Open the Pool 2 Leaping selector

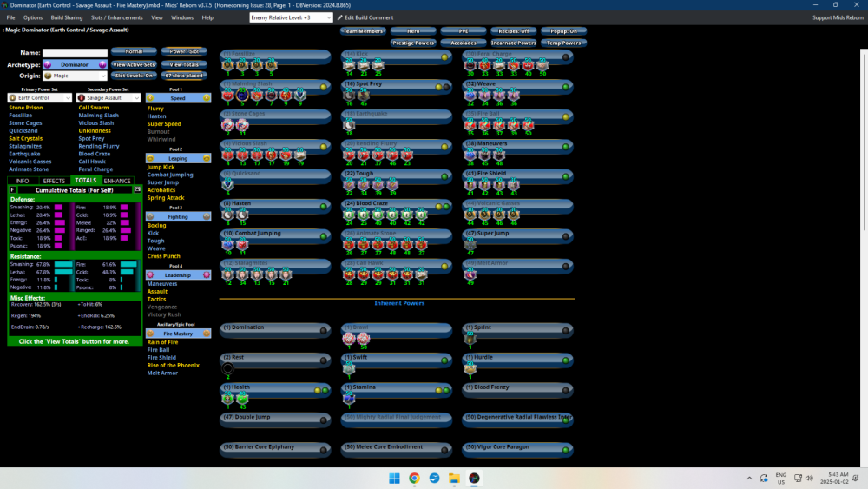coord(178,158)
